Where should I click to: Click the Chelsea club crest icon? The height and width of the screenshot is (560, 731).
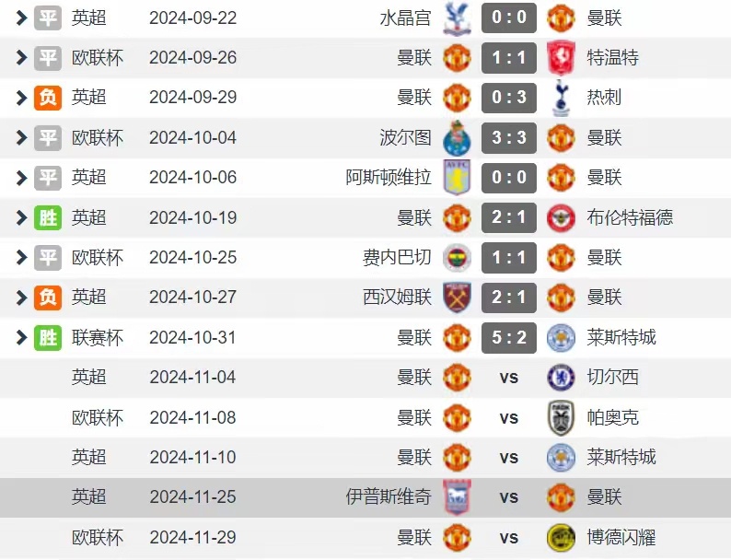click(561, 378)
